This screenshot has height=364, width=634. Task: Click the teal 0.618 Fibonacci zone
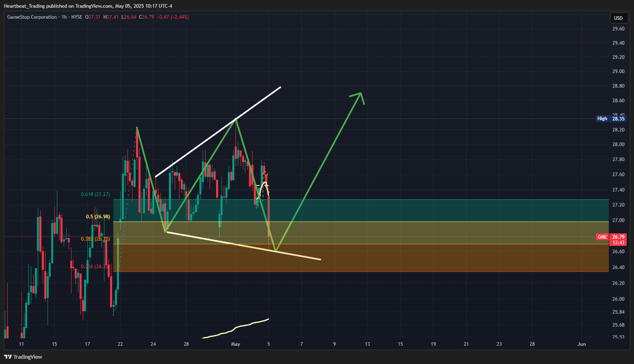coord(361,210)
